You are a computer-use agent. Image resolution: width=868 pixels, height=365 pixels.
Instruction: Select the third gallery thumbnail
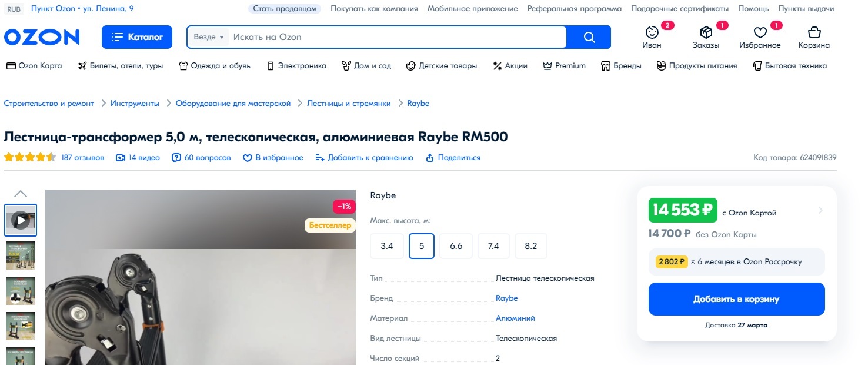(21, 291)
